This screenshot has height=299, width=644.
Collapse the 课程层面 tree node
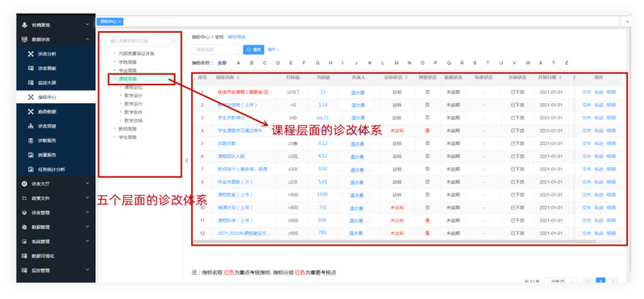pyautogui.click(x=114, y=79)
